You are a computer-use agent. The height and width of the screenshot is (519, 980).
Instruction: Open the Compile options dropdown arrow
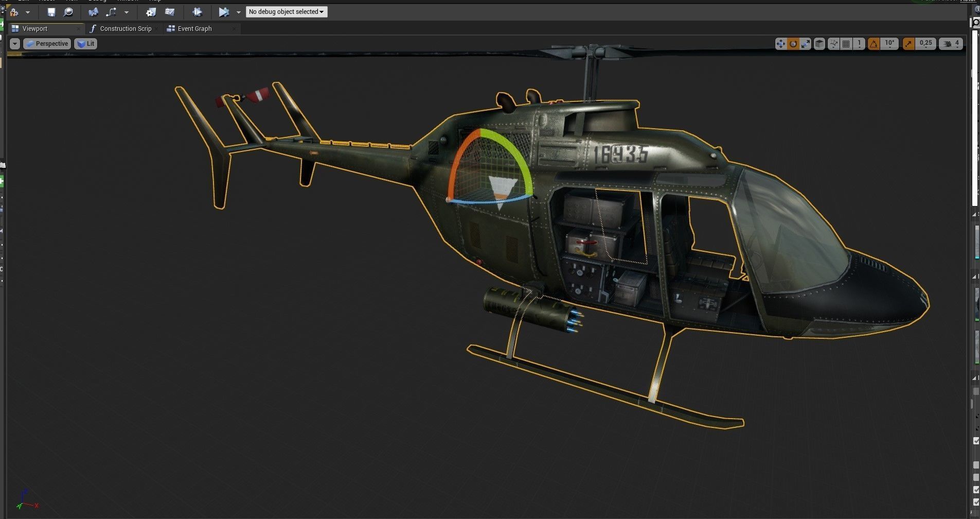(28, 12)
